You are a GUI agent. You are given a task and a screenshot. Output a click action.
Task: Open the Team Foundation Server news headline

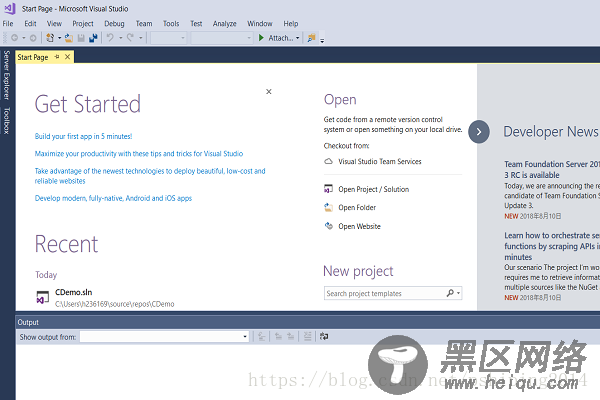coord(552,169)
